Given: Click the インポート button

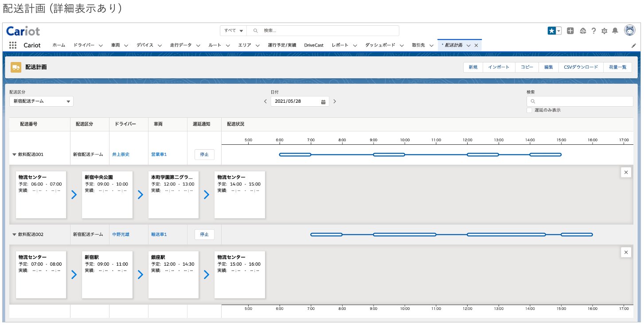Looking at the screenshot, I should [499, 67].
